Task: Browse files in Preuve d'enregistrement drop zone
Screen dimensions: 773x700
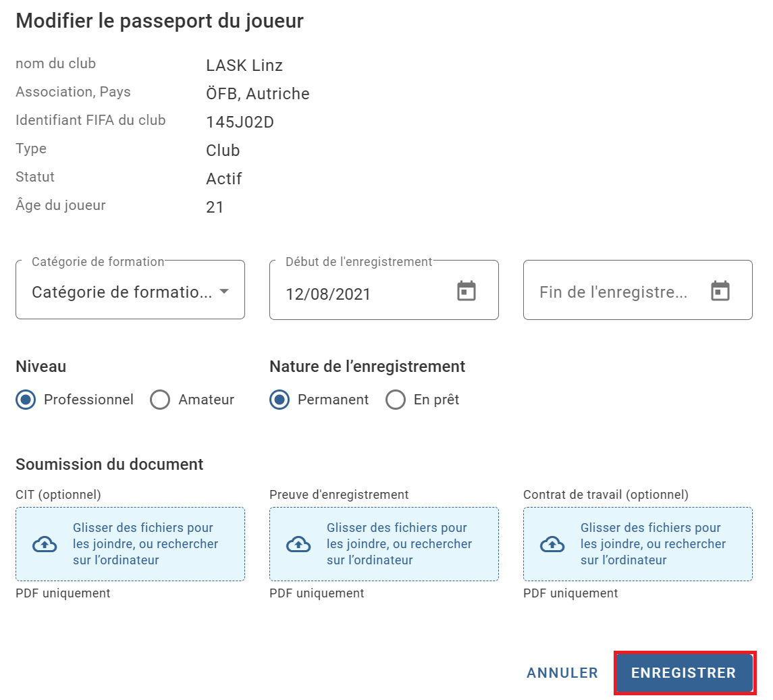Action: (384, 544)
